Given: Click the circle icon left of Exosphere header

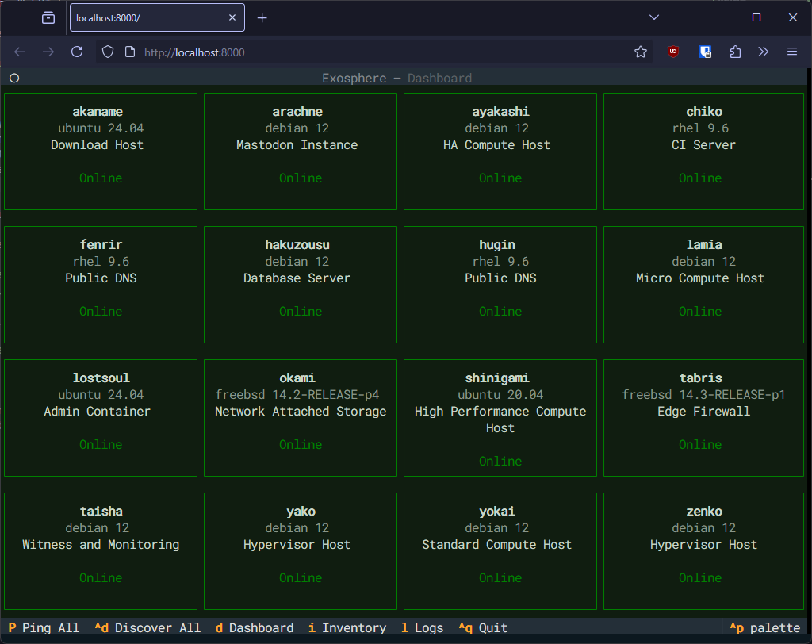Looking at the screenshot, I should 14,78.
